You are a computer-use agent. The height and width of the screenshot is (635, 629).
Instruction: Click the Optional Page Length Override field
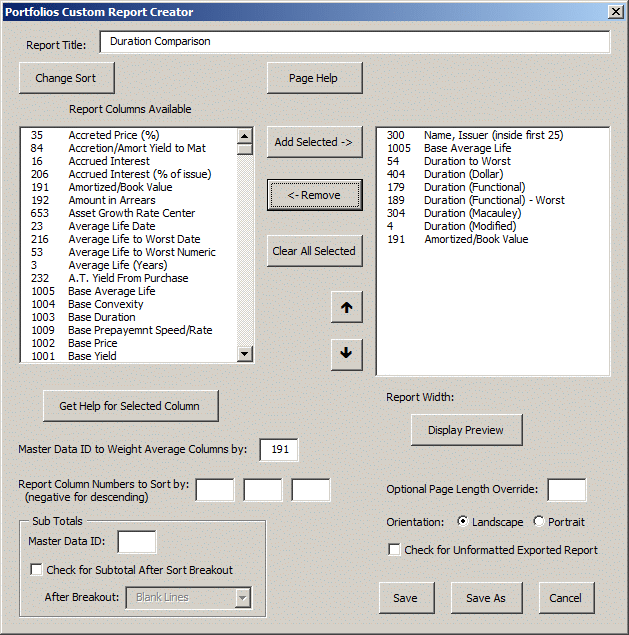(x=567, y=490)
